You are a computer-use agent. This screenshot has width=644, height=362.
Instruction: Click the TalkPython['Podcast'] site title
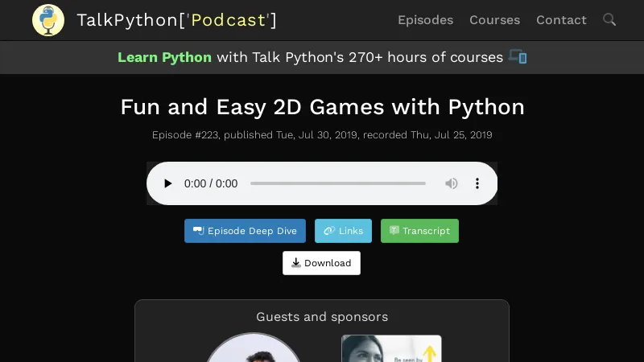pos(176,20)
